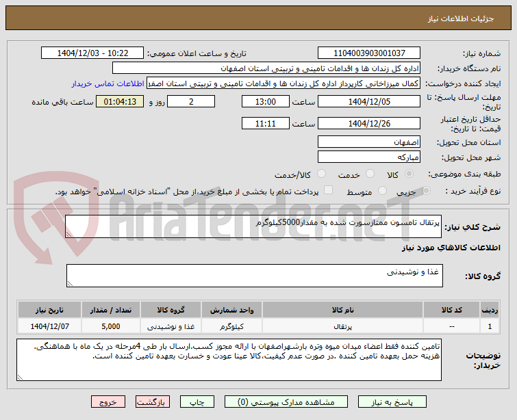Click the جزئیات اطلاعات نیاز header title
This screenshot has height=420, width=517.
click(461, 18)
